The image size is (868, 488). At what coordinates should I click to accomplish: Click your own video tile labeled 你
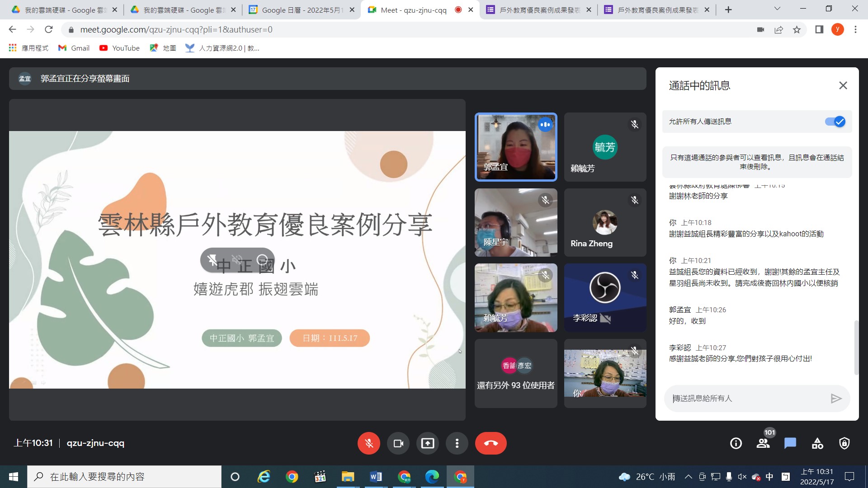point(605,373)
